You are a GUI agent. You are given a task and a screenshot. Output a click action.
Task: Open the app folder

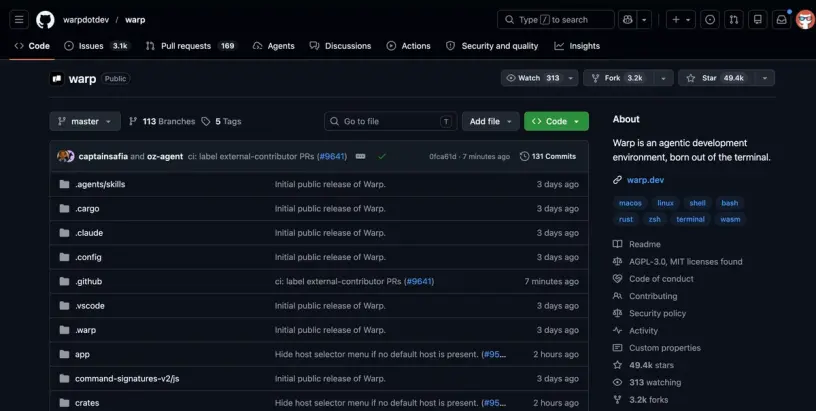(82, 354)
